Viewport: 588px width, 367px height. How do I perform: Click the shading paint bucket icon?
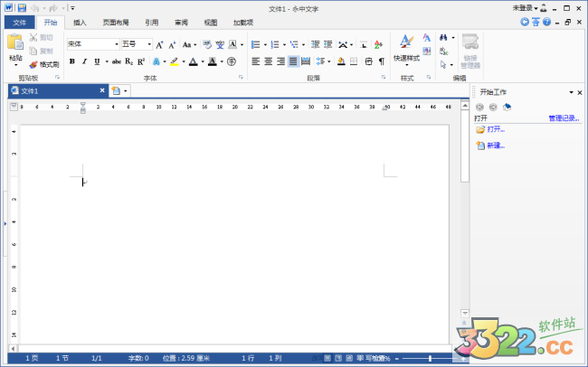click(341, 61)
